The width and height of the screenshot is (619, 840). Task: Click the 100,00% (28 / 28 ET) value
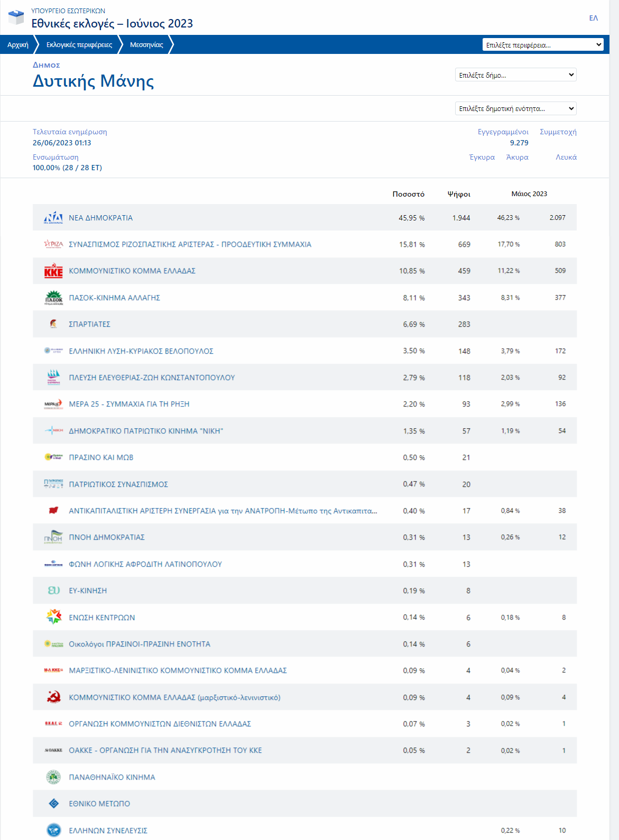[x=67, y=168]
